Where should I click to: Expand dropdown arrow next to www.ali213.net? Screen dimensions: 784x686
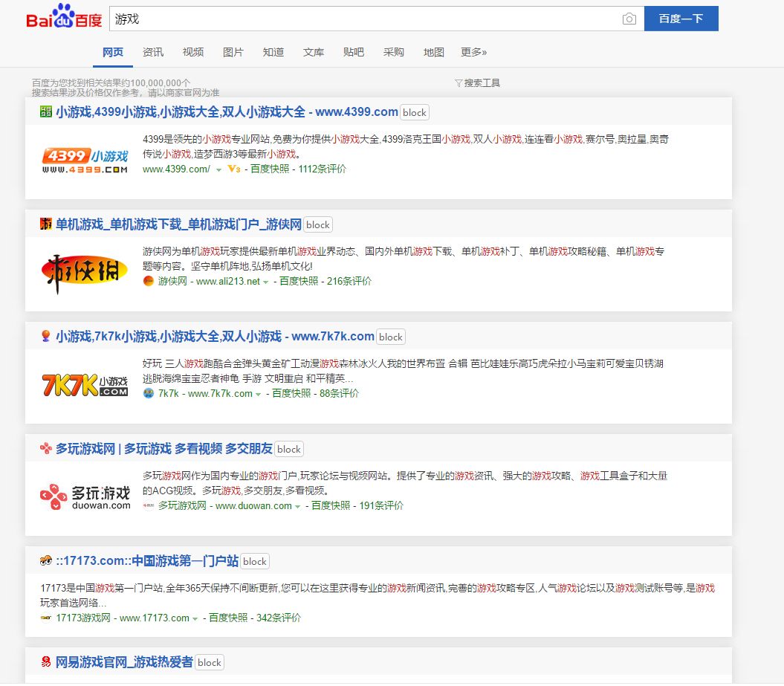point(265,282)
